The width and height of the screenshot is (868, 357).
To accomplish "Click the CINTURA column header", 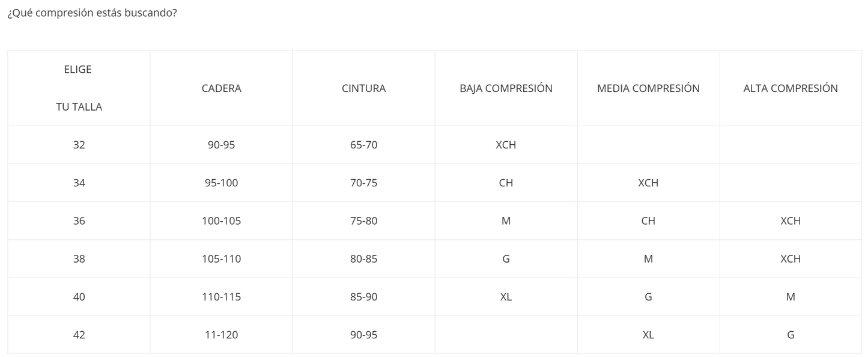I will [363, 88].
